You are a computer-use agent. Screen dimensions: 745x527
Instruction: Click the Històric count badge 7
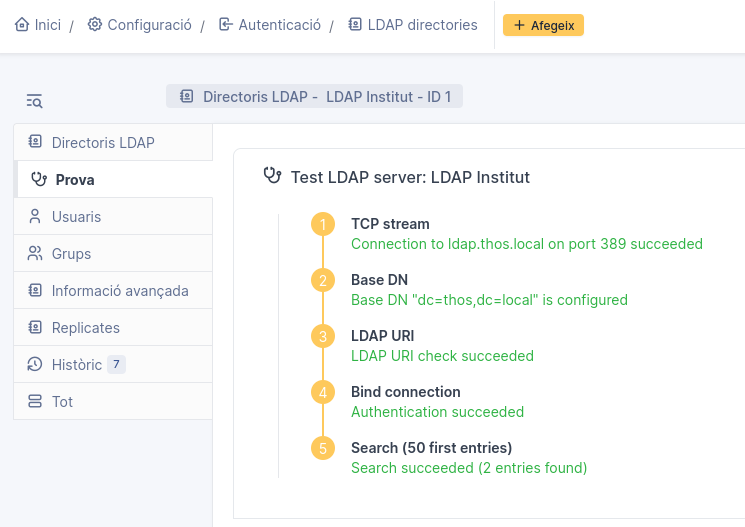pyautogui.click(x=116, y=364)
